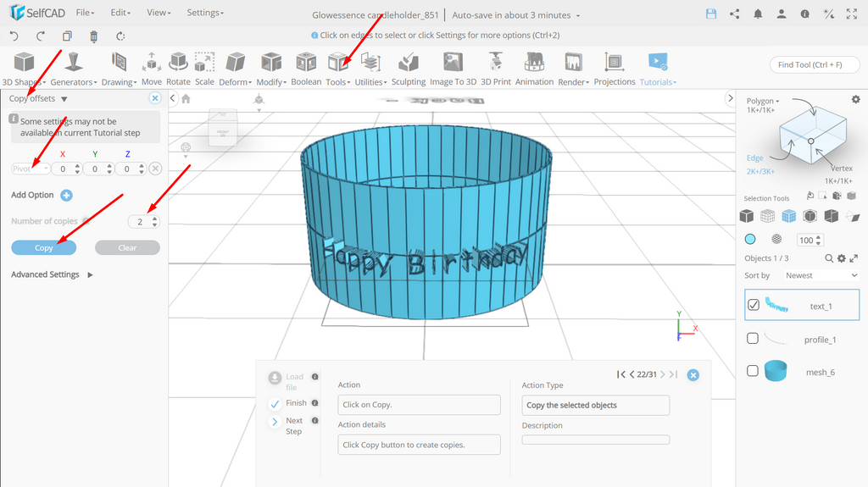The width and height of the screenshot is (868, 487).
Task: Open the Render menu
Action: pos(574,69)
